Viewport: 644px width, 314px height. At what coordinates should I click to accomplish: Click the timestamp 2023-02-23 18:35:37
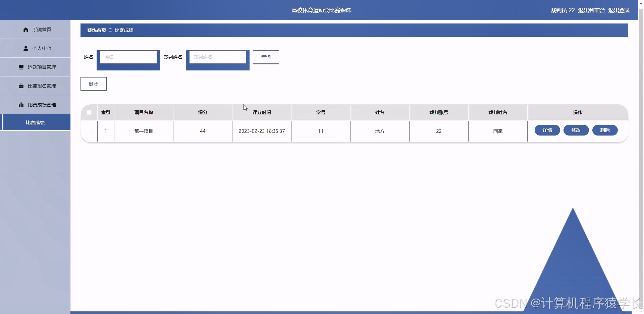262,131
